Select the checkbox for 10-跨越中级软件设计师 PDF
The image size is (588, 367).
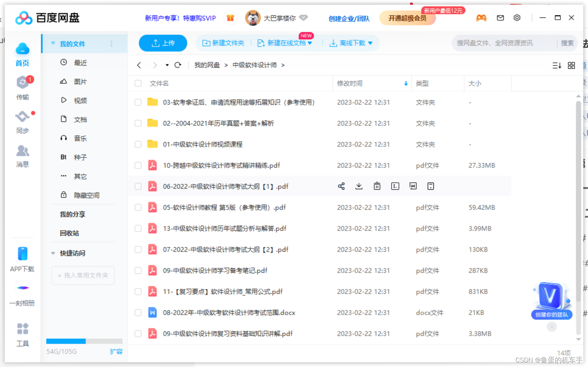pos(138,165)
